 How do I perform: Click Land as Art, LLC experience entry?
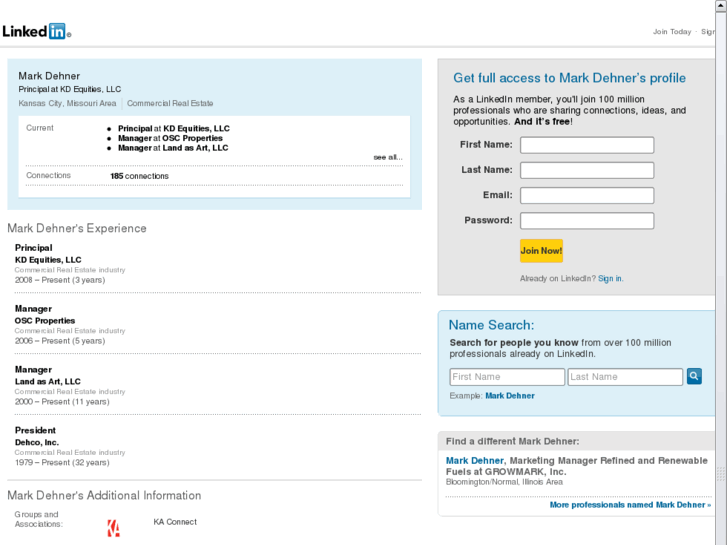(47, 381)
